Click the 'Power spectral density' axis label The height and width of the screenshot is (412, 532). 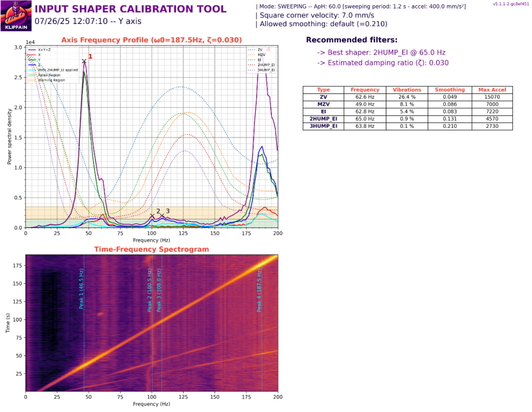(x=10, y=137)
